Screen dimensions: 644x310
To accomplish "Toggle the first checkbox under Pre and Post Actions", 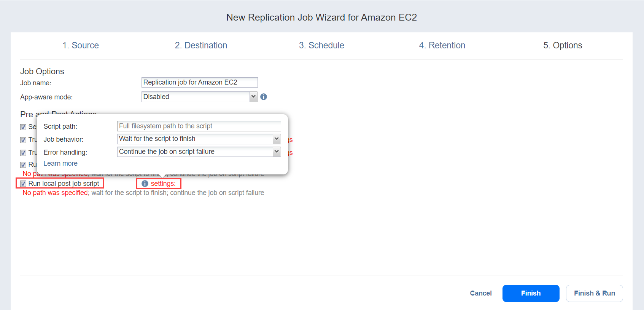I will point(23,127).
